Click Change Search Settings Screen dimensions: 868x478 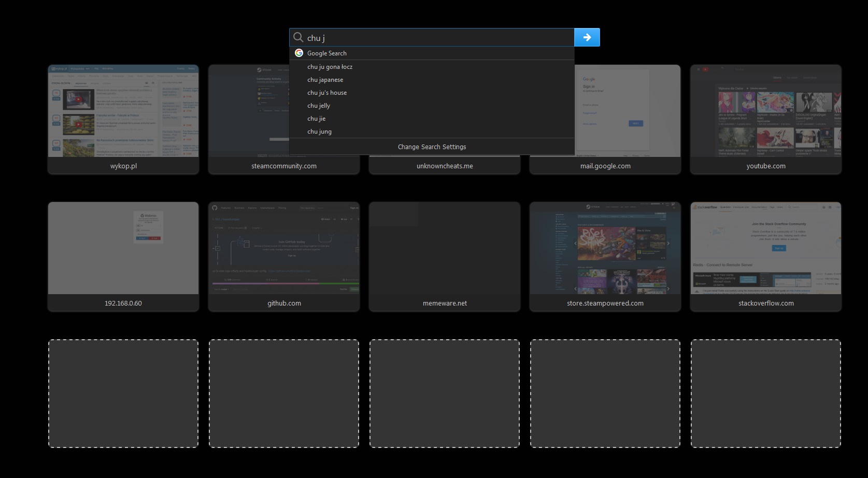coord(432,147)
